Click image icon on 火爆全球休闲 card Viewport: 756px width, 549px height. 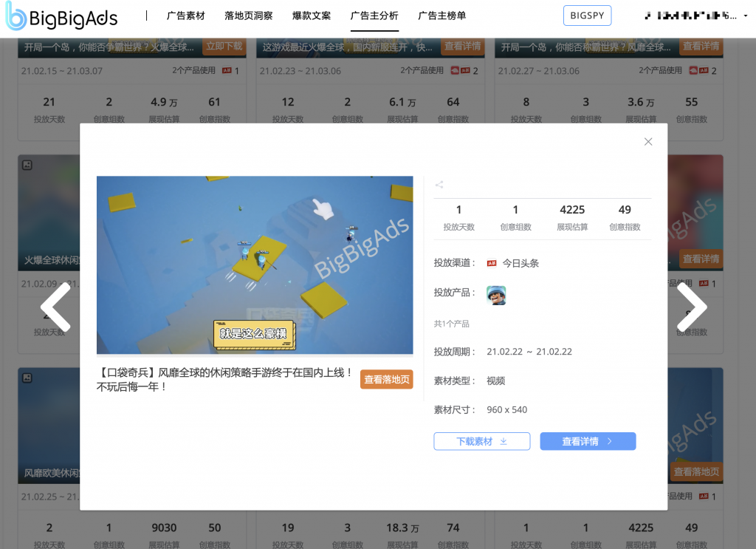coord(27,165)
